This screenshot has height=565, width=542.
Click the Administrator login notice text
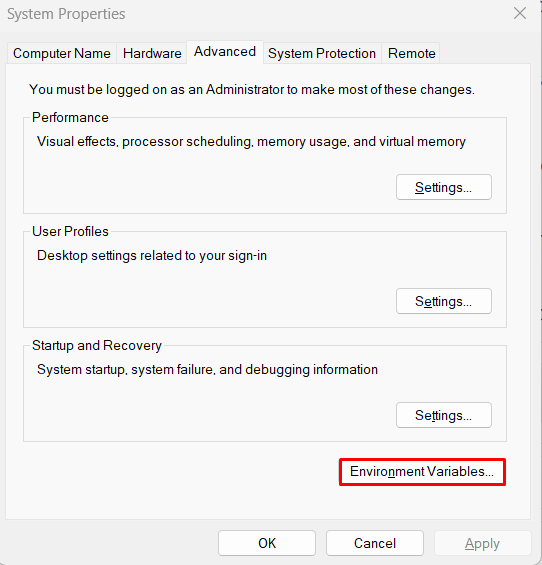252,89
